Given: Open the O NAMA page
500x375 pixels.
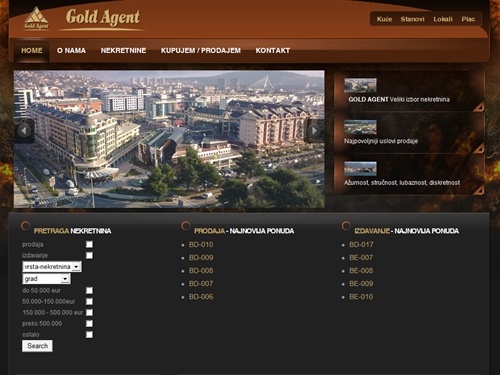Looking at the screenshot, I should point(71,51).
